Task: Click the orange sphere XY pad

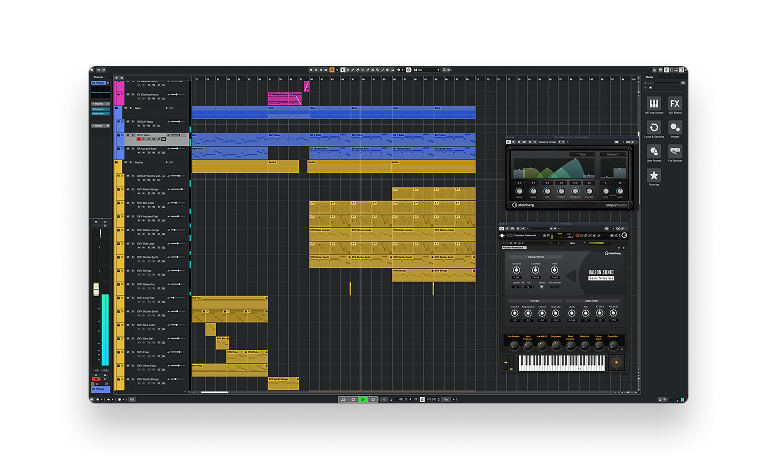Action: tap(616, 363)
